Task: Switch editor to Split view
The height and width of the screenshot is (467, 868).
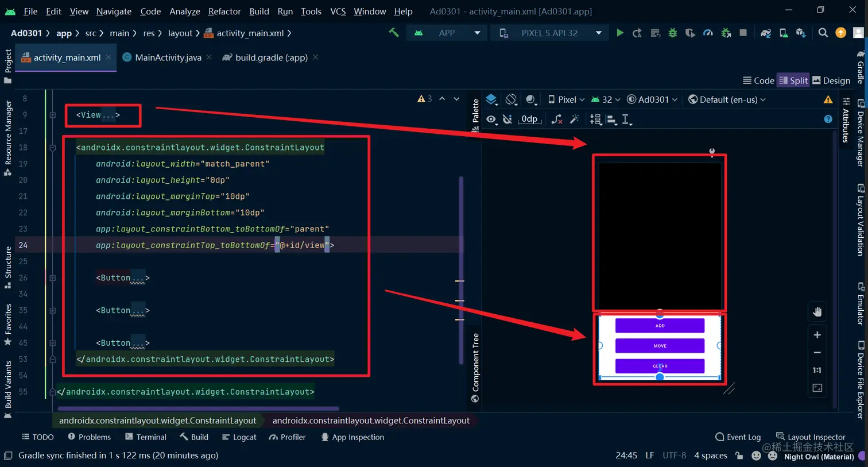Action: tap(793, 80)
